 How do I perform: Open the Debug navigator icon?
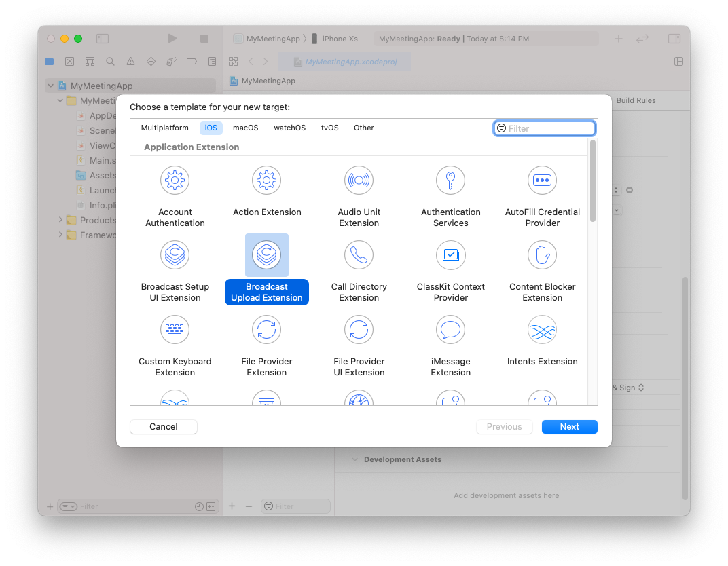pos(171,61)
